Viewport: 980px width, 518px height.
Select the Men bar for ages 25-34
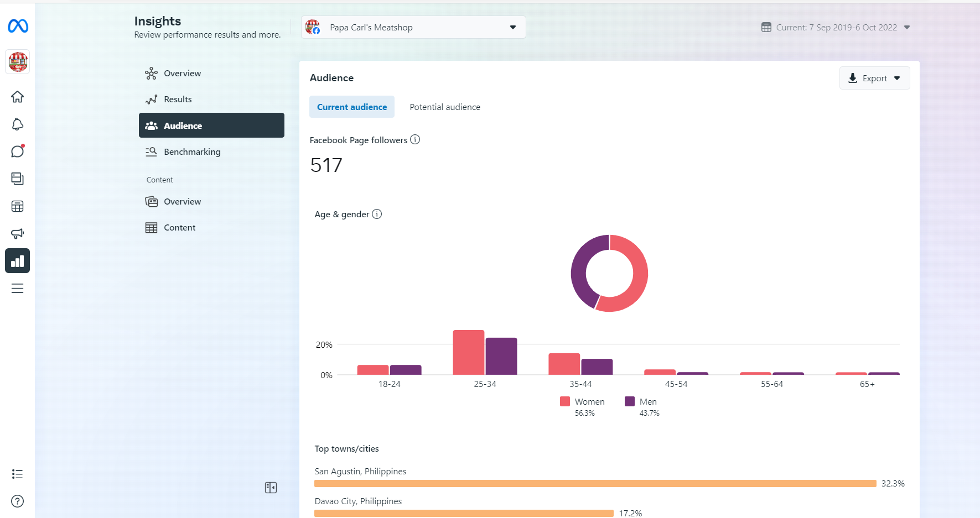click(501, 357)
